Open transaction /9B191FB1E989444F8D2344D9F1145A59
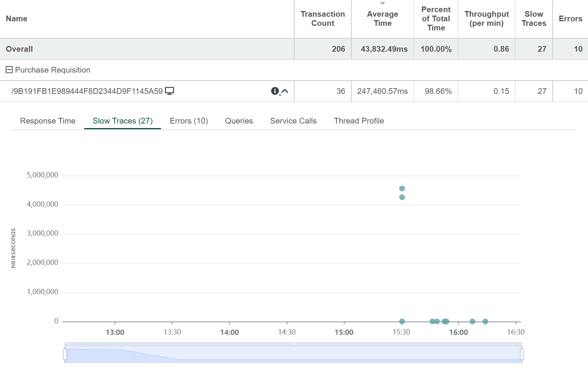The height and width of the screenshot is (374, 588). (87, 91)
